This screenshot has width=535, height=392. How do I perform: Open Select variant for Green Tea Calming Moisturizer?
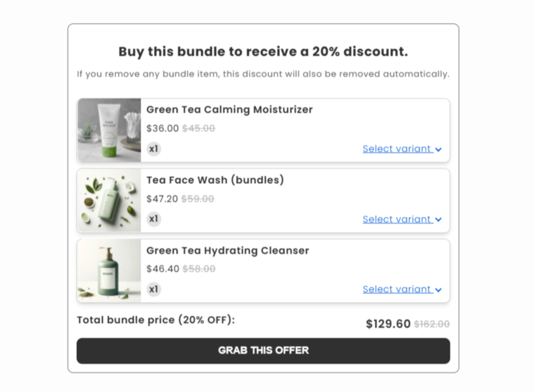point(397,149)
